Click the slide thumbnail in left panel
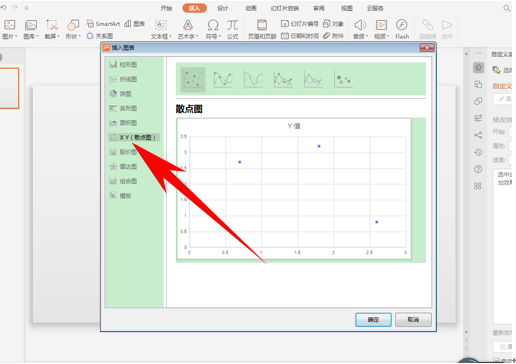Image resolution: width=516 pixels, height=364 pixels. point(9,88)
